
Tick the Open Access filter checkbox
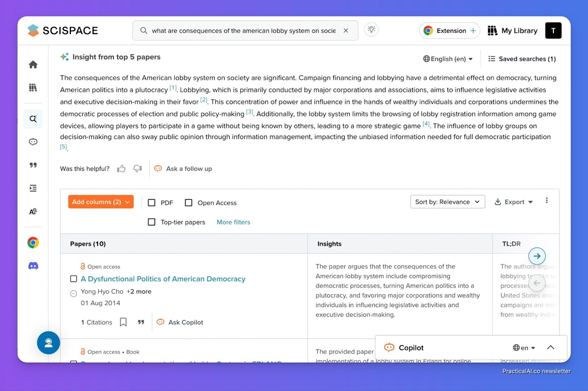pyautogui.click(x=189, y=203)
